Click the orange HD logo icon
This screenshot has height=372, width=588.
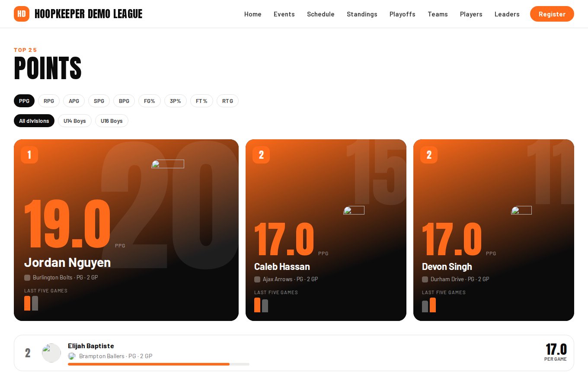pyautogui.click(x=22, y=14)
